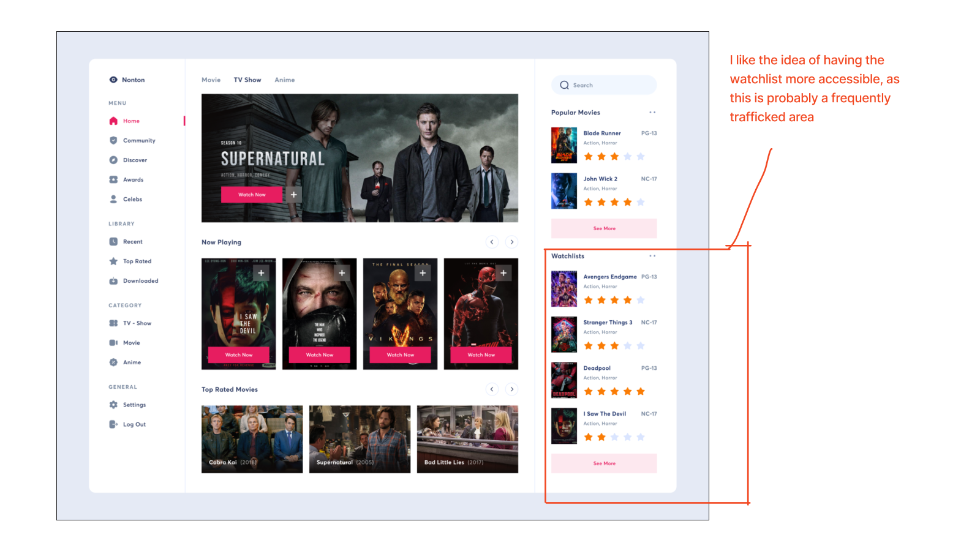Open Watchlists options dots

(x=652, y=256)
